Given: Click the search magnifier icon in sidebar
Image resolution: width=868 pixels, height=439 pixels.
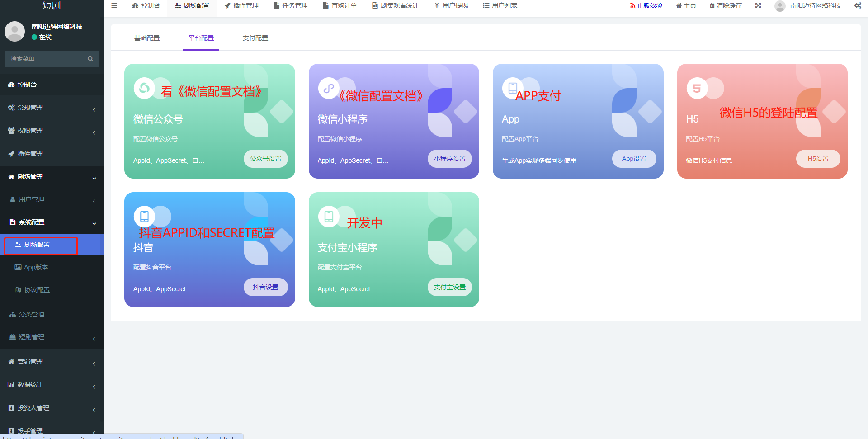Looking at the screenshot, I should coord(90,59).
